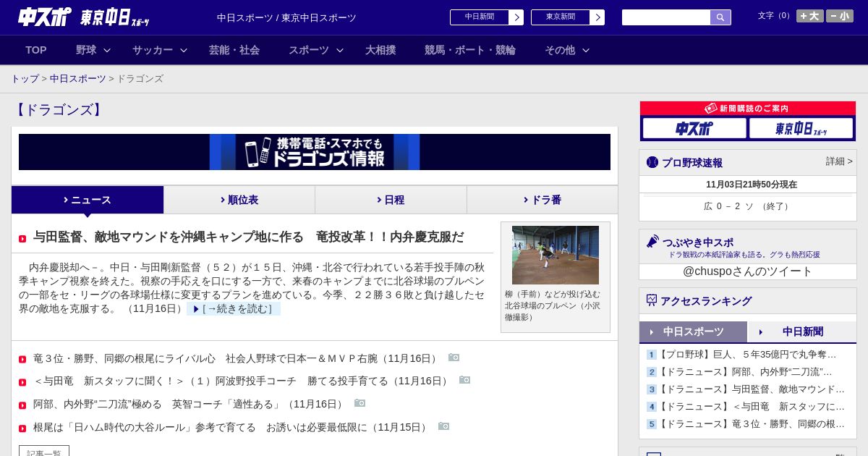Click camera icon beside 阿波野投手コーチ article
This screenshot has width=868, height=456.
[464, 380]
